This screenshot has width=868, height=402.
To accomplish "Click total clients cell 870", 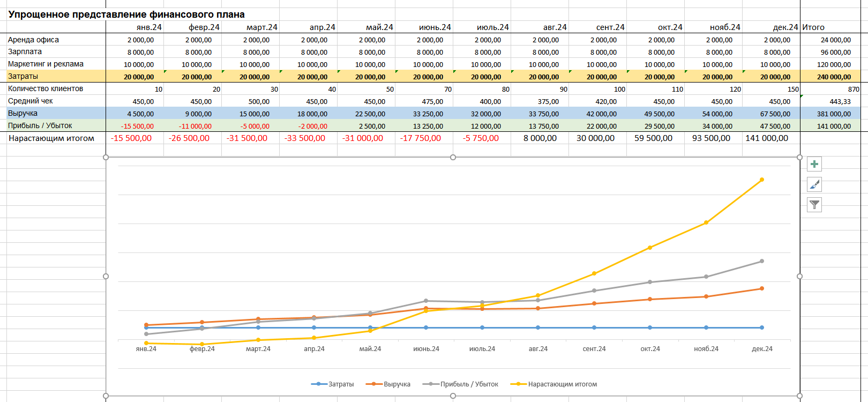I will [830, 89].
